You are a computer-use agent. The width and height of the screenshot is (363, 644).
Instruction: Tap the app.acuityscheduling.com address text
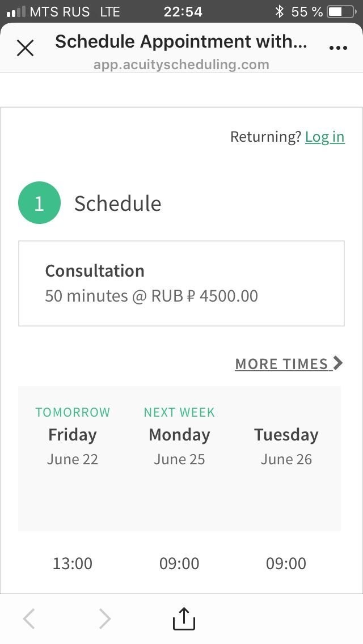click(181, 65)
